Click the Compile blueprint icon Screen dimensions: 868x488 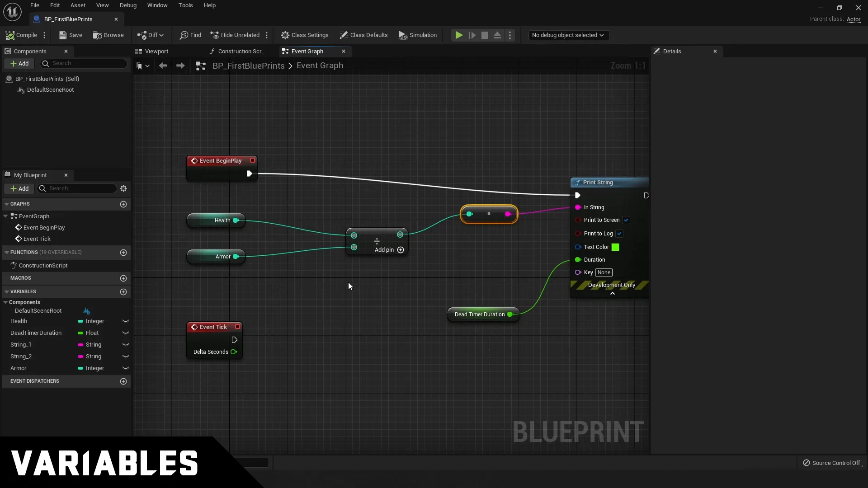10,35
